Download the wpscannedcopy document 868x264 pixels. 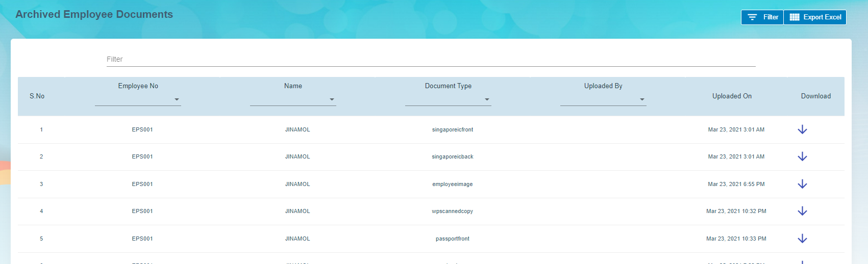tap(802, 211)
